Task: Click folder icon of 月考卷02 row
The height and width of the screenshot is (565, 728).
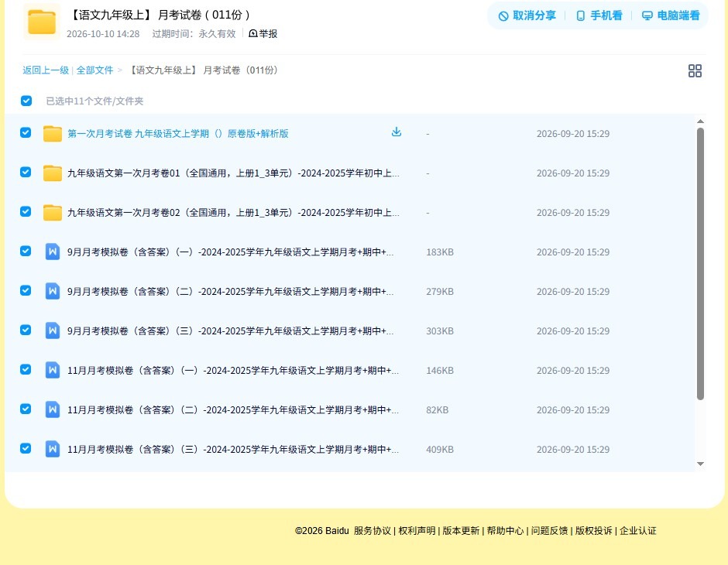Action: [x=53, y=212]
